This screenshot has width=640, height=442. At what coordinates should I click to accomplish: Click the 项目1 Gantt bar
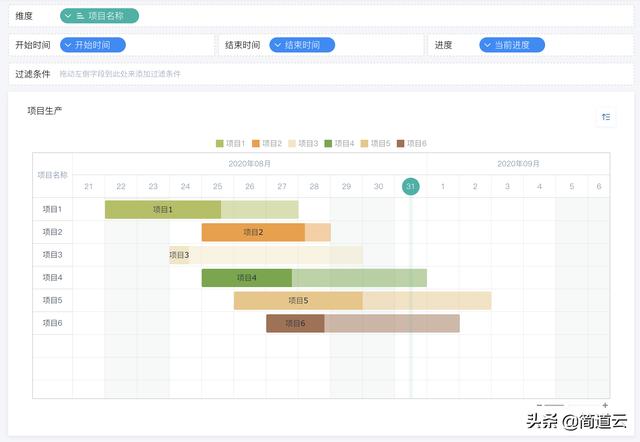(202, 209)
